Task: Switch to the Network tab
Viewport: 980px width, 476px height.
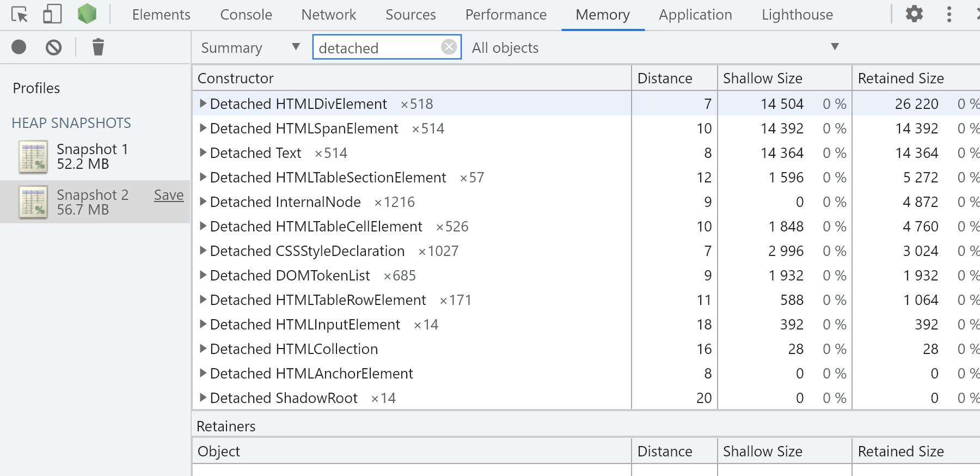Action: coord(328,15)
